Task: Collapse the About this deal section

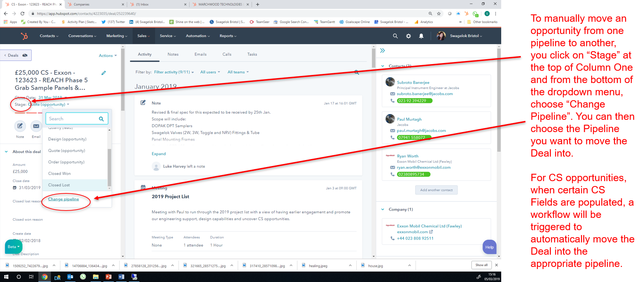Action: (6, 152)
